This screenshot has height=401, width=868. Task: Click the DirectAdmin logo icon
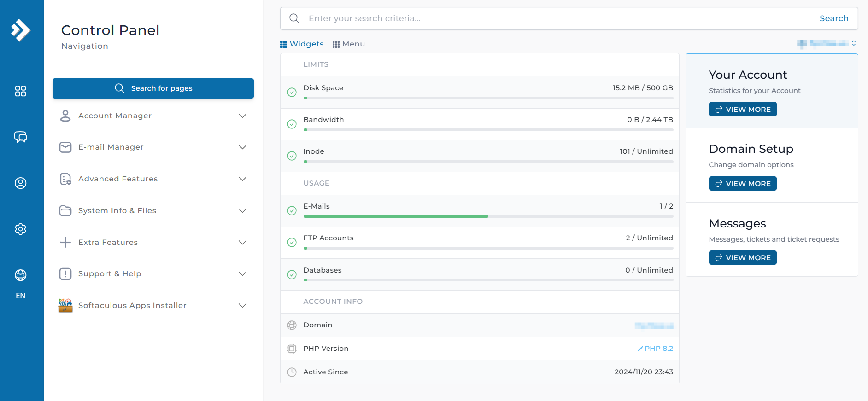point(21,30)
